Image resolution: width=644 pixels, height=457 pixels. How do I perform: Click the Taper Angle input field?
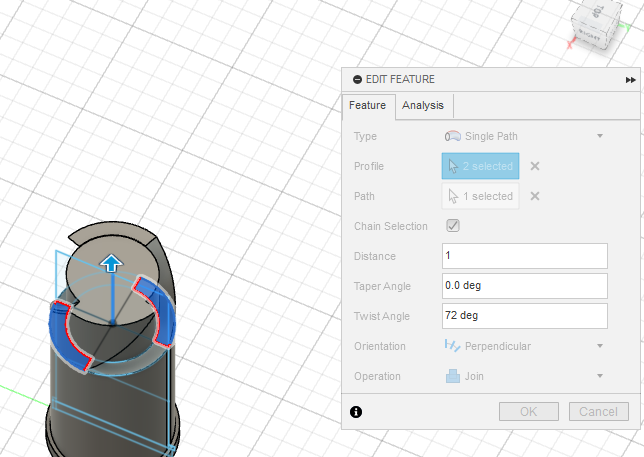(x=524, y=286)
